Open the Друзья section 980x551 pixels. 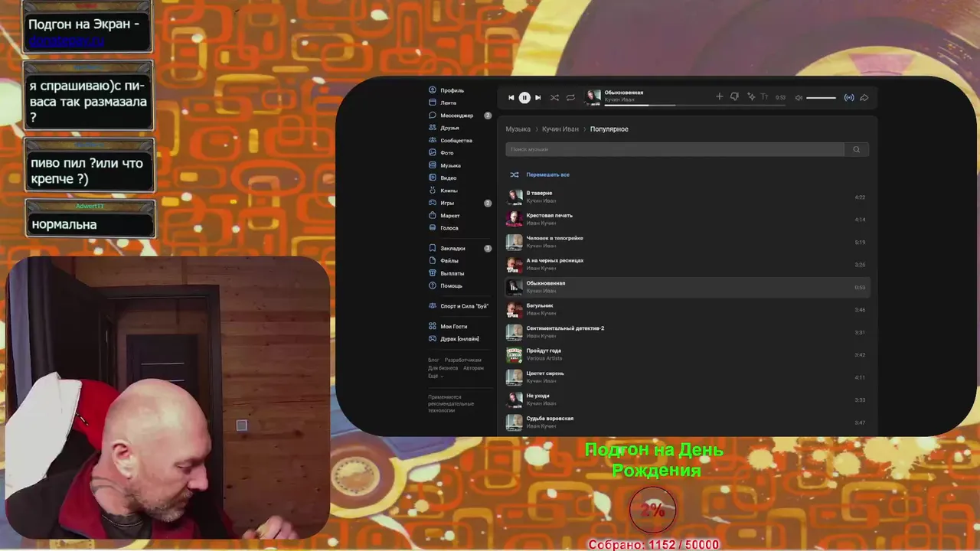click(444, 128)
